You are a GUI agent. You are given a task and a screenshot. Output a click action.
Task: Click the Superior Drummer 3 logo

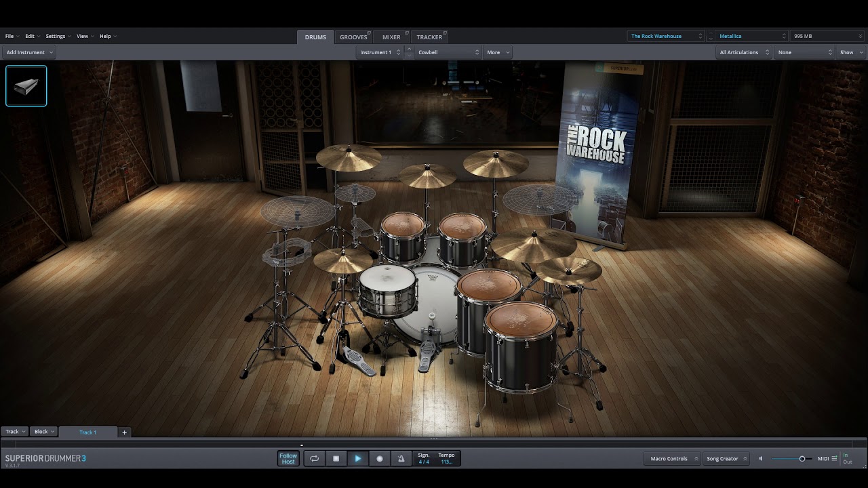[45, 459]
